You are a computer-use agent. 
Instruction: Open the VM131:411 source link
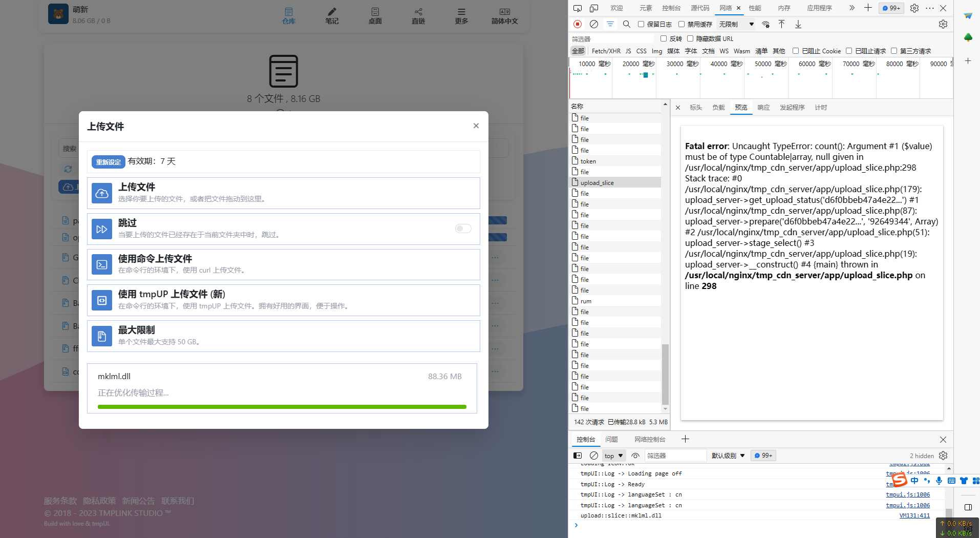point(914,515)
